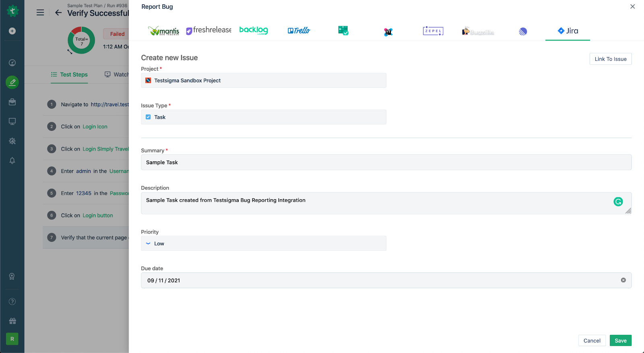644x353 pixels.
Task: Click the Grammarly icon in Description
Action: (x=618, y=202)
